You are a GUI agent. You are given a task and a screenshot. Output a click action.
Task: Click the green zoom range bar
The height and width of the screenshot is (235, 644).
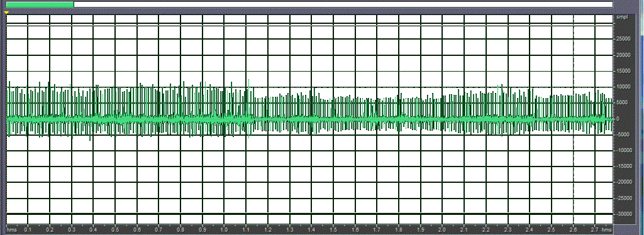coord(40,4)
